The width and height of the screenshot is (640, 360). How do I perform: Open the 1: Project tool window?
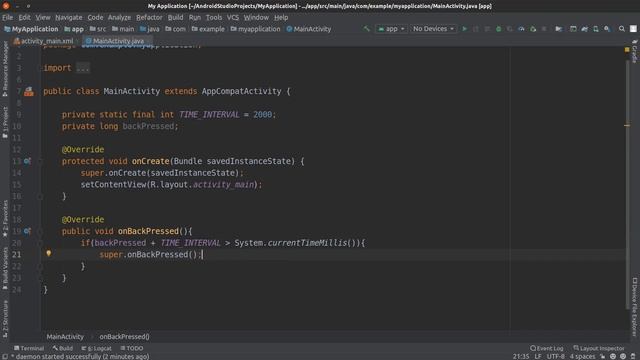coord(5,122)
